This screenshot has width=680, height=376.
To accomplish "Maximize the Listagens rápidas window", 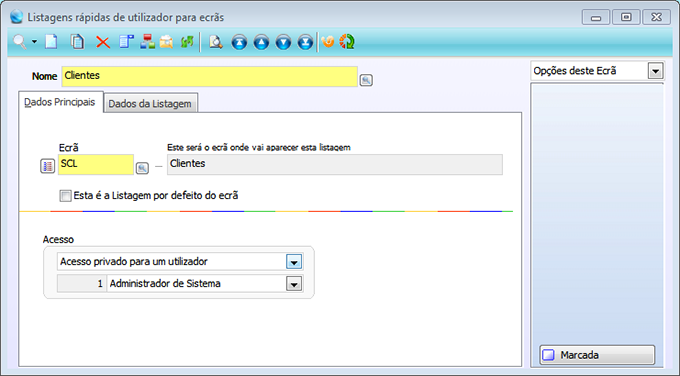I will click(626, 17).
